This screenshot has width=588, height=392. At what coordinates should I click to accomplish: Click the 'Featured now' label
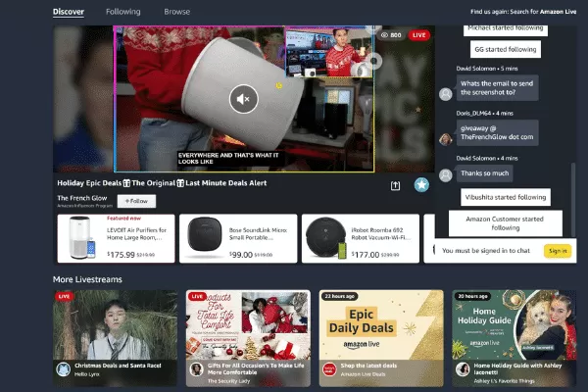pos(123,218)
